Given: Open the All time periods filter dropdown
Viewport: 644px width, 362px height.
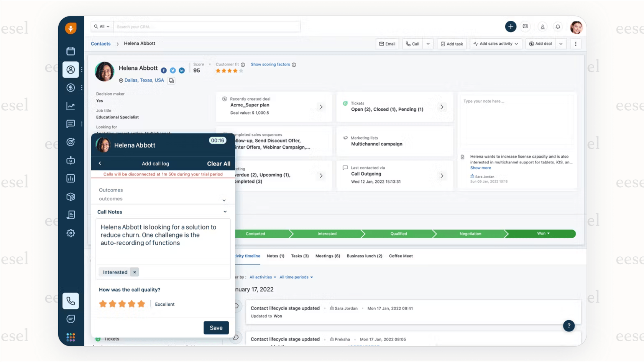Looking at the screenshot, I should click(x=296, y=277).
